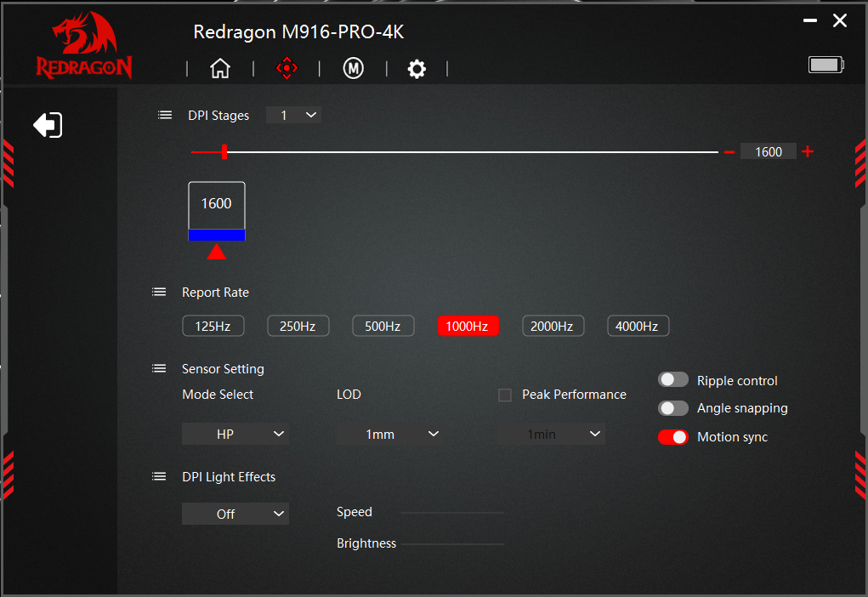Image resolution: width=868 pixels, height=597 pixels.
Task: Click the battery status icon
Action: (x=825, y=65)
